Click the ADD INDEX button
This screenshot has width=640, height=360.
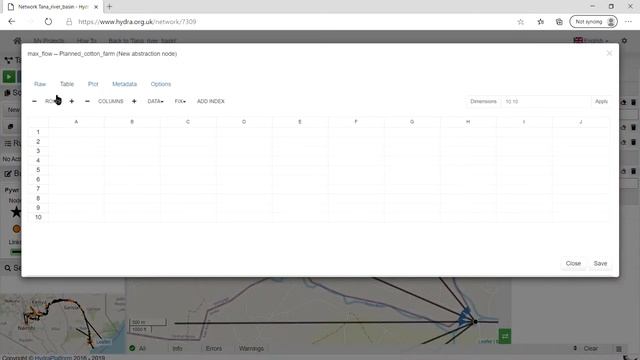tap(211, 101)
